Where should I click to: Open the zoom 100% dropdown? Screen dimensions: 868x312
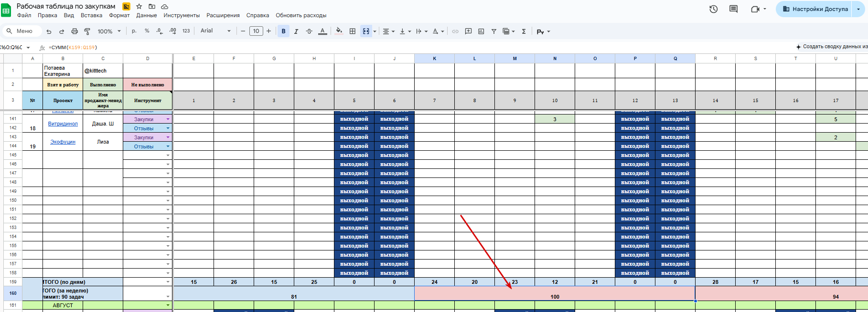tap(109, 31)
